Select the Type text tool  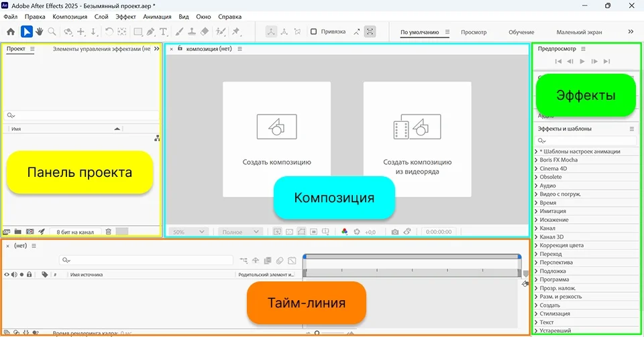coord(164,31)
